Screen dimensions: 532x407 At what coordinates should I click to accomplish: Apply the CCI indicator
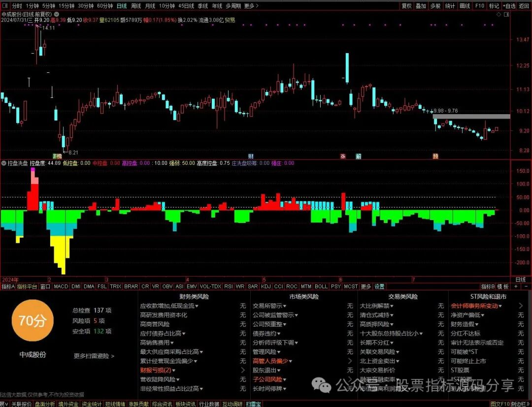point(278,286)
